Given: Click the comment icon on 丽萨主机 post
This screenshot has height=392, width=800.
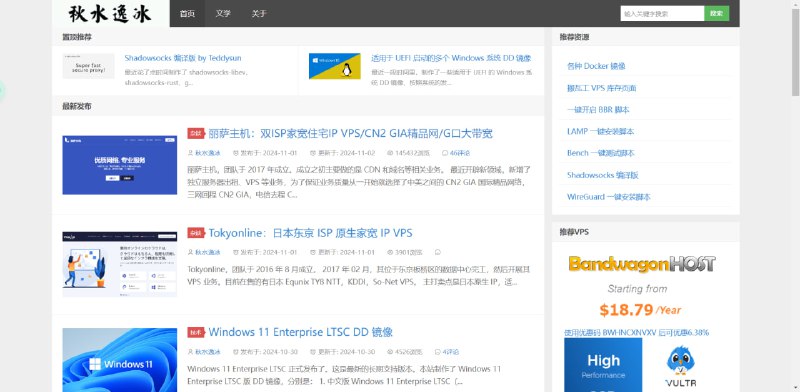Looking at the screenshot, I should click(445, 153).
